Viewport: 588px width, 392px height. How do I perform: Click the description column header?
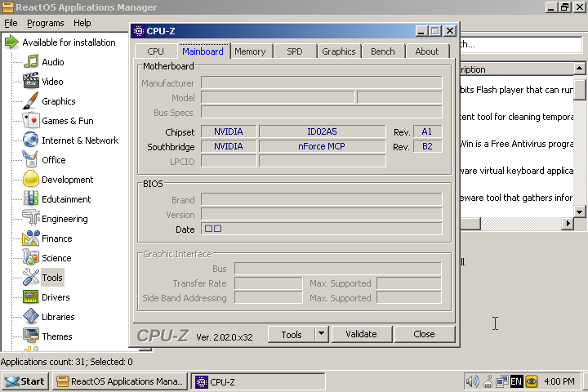click(x=517, y=69)
